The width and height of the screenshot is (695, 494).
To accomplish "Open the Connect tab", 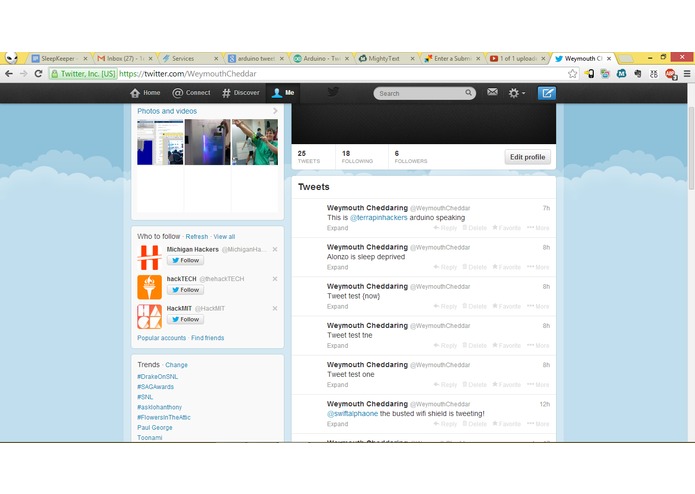I will coord(191,93).
